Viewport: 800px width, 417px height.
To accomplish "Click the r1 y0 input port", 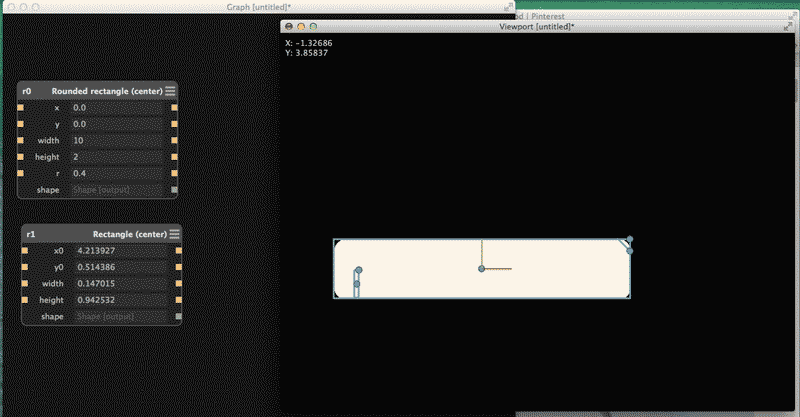I will (24, 267).
